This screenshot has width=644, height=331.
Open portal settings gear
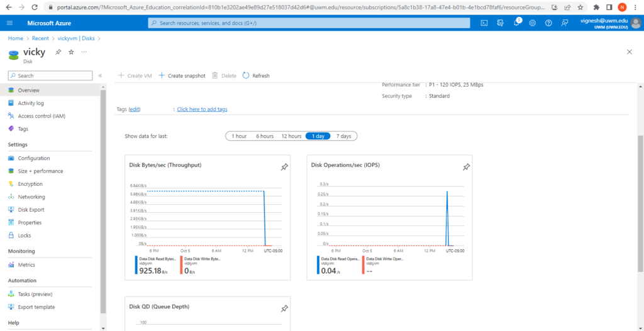point(532,23)
